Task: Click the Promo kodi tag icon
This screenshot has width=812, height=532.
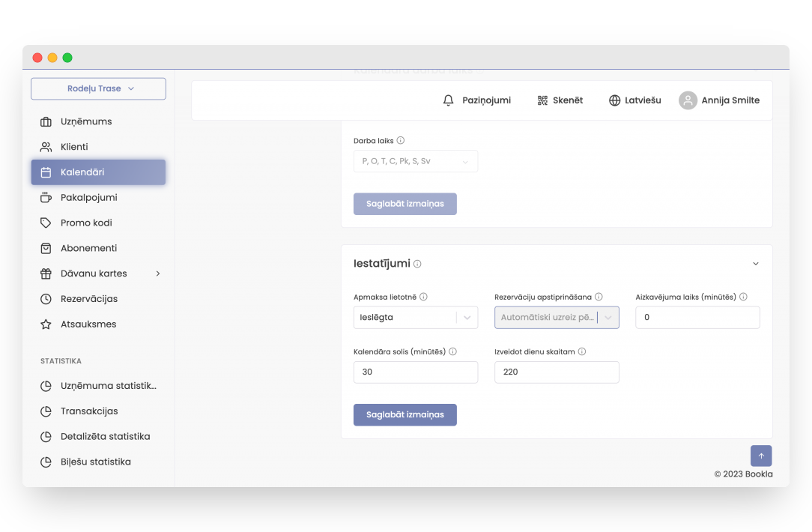Action: pyautogui.click(x=46, y=223)
